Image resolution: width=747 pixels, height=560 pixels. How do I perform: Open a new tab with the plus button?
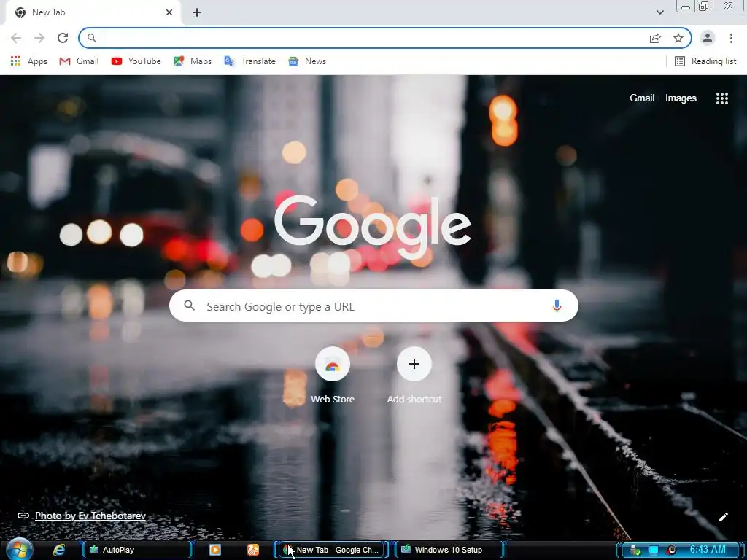coord(197,12)
